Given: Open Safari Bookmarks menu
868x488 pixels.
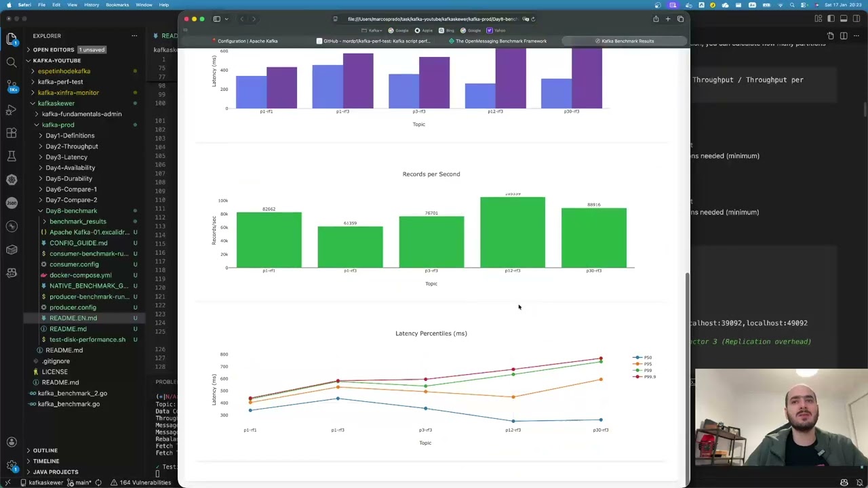Looking at the screenshot, I should [x=117, y=5].
